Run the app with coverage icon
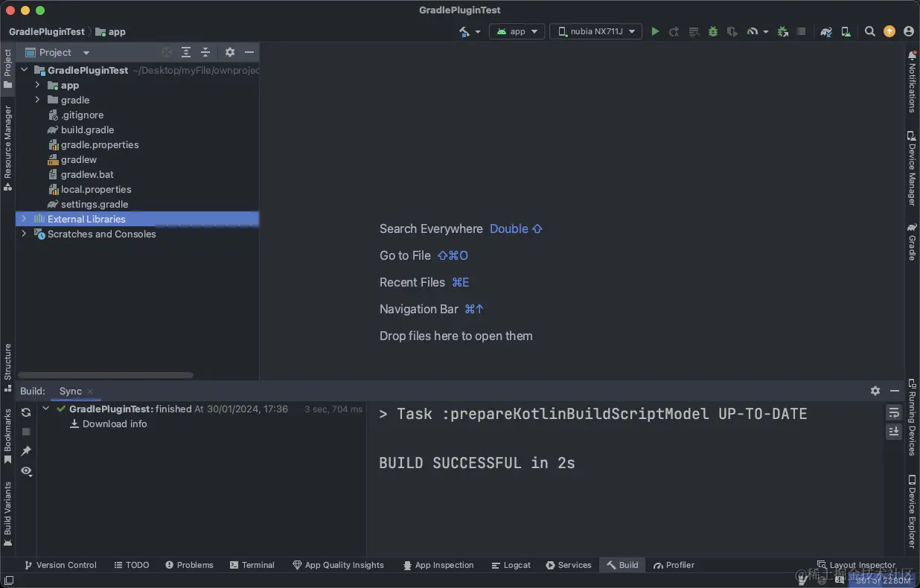Screen dimensions: 920x588 click(x=732, y=31)
